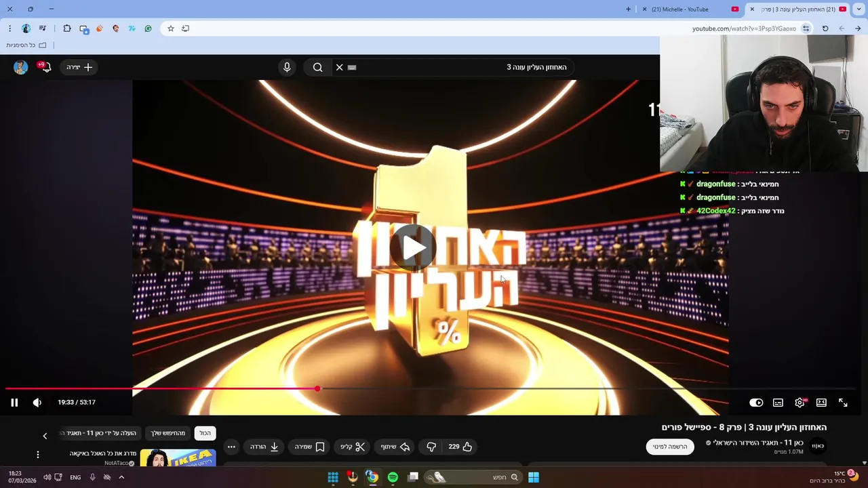The height and width of the screenshot is (488, 868).
Task: Reload the page
Action: pos(825,28)
